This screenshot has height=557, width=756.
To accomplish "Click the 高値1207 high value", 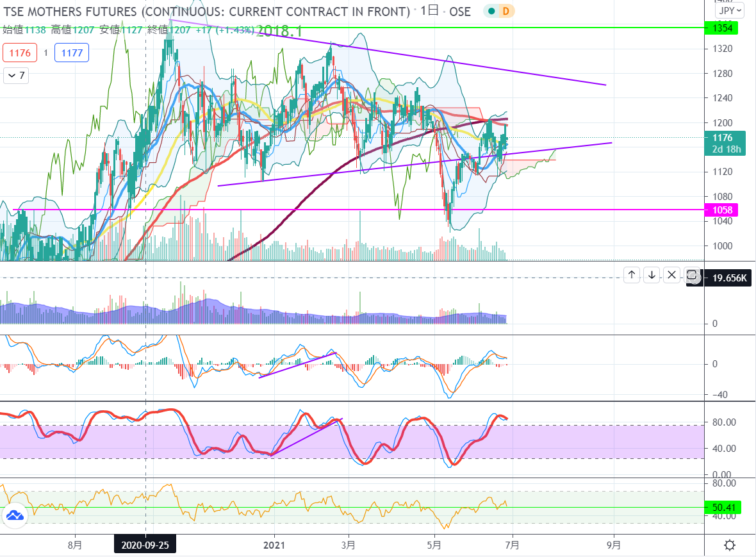I will tap(73, 30).
